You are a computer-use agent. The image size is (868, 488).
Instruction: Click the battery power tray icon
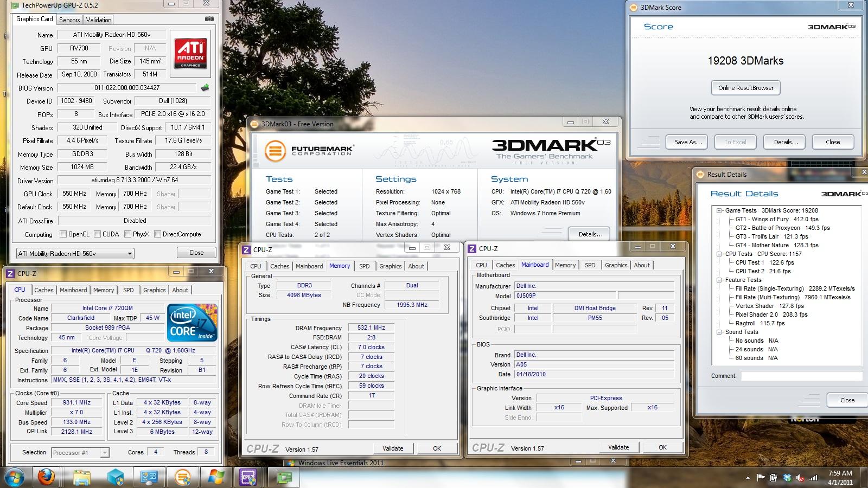click(x=774, y=478)
